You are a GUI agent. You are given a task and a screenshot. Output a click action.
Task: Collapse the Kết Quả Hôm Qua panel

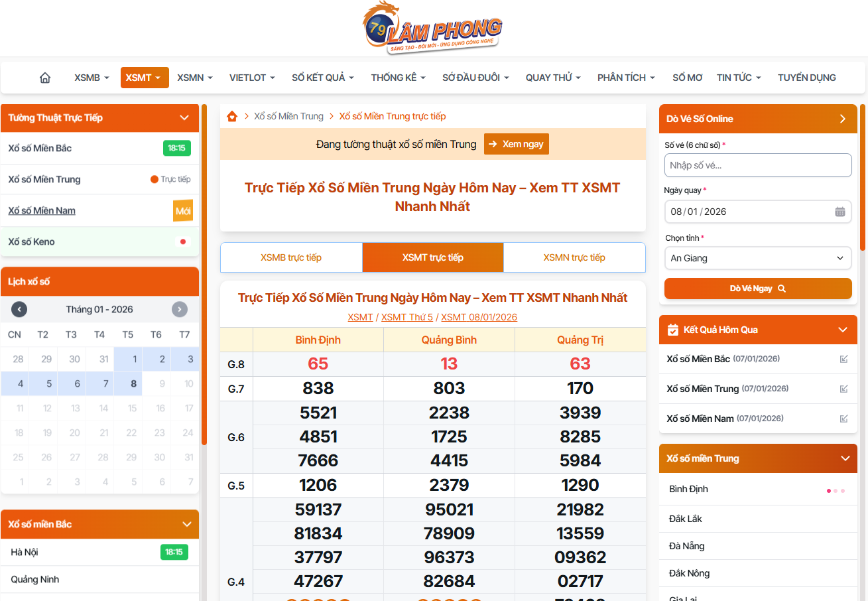click(x=843, y=330)
